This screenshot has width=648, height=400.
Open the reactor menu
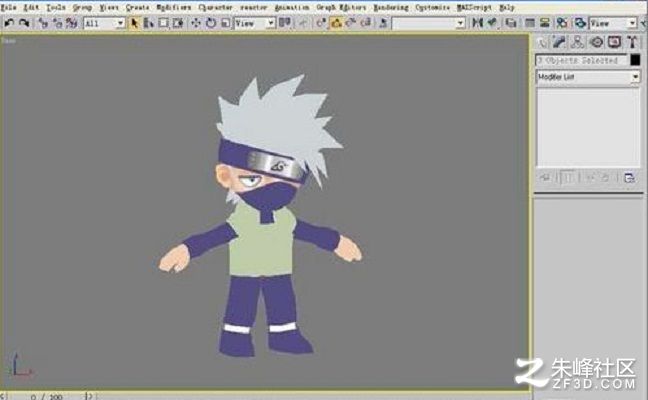[x=253, y=7]
